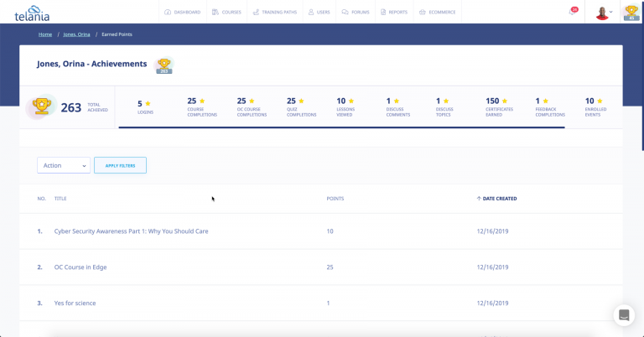Click the user profile avatar

click(x=601, y=13)
